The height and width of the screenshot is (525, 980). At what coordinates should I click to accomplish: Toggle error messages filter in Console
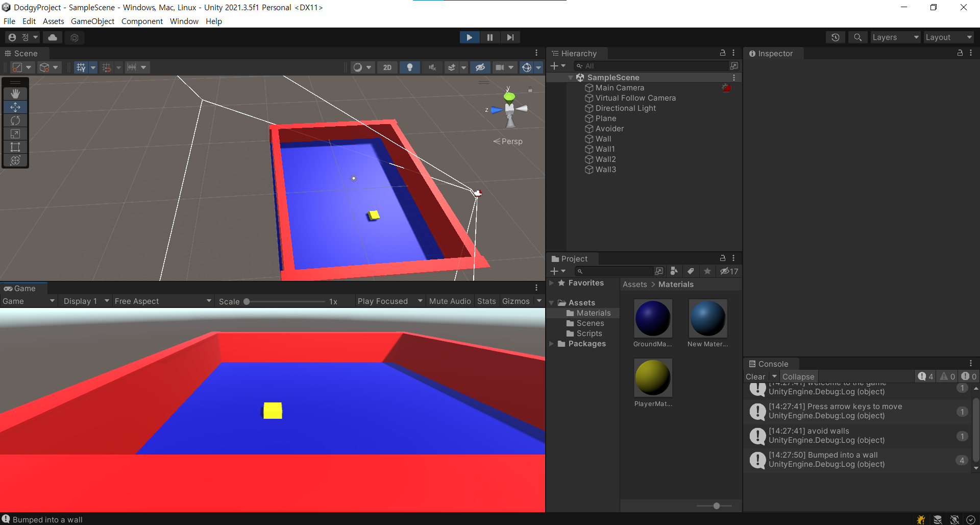969,376
